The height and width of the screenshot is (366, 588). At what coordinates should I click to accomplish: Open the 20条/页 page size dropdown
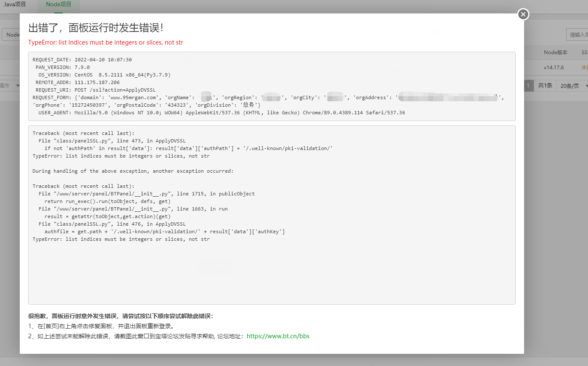[x=574, y=86]
